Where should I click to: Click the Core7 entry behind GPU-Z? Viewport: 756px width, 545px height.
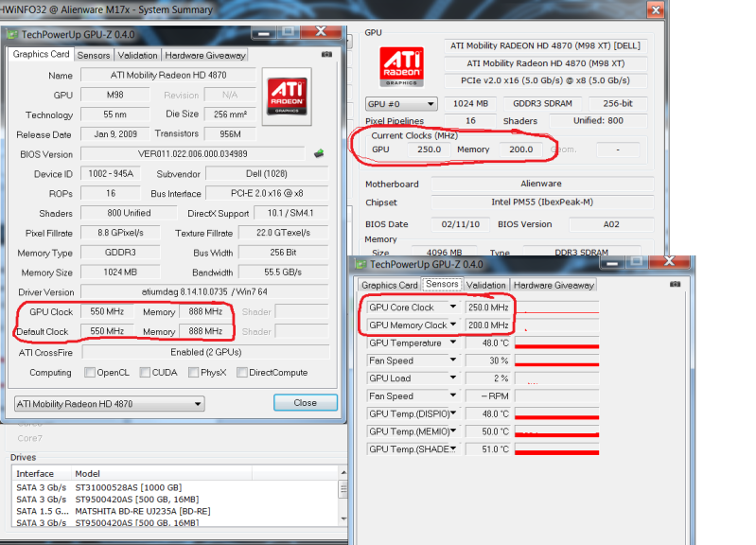30,438
